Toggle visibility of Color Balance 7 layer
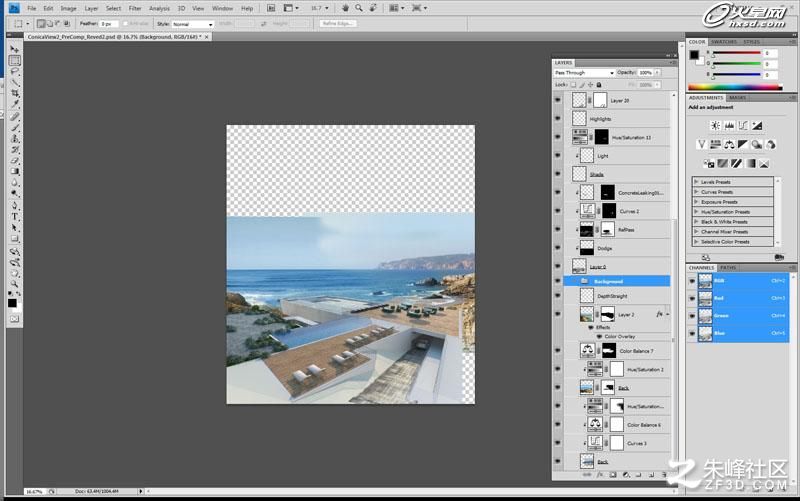This screenshot has width=800, height=501. [558, 350]
